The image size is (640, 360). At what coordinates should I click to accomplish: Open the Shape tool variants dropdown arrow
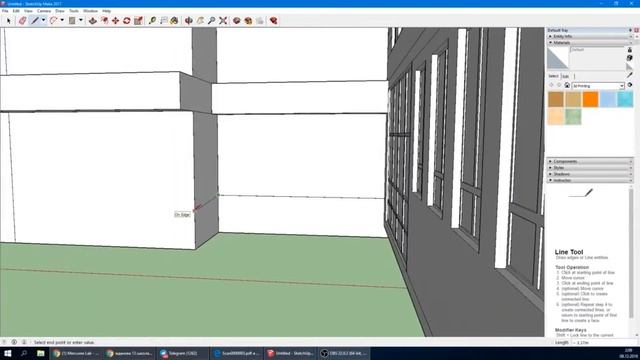tap(80, 20)
